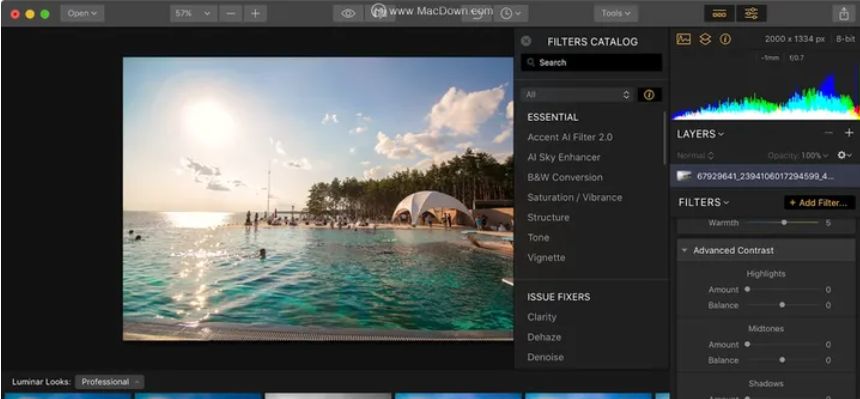Toggle the side panel sliders icon
Viewport: 860px width, 399px height.
(751, 14)
